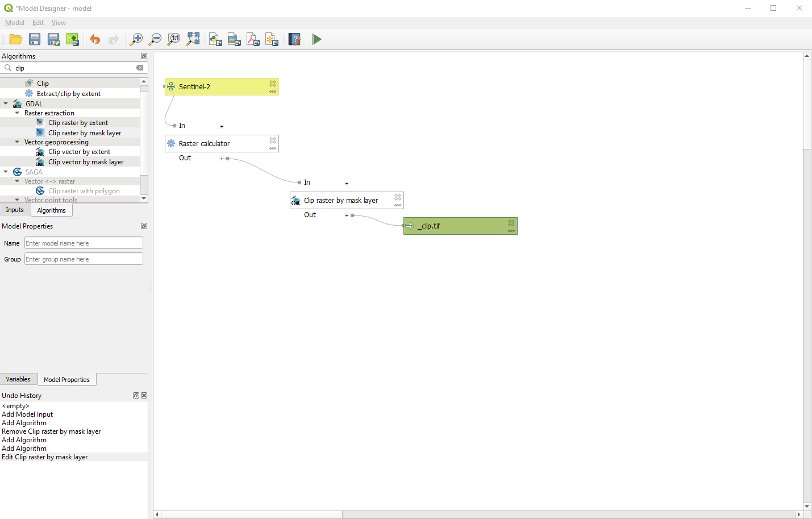The height and width of the screenshot is (519, 812).
Task: Export model as Python script
Action: 215,39
